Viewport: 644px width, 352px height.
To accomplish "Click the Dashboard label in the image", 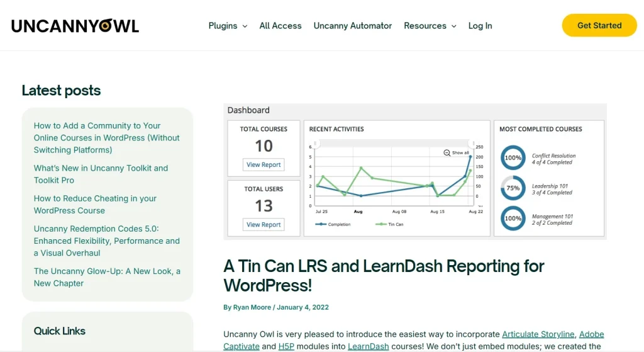I will [x=248, y=110].
